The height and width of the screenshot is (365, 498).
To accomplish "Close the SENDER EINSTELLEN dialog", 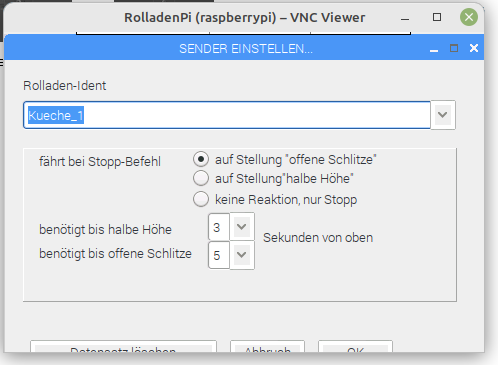I will (x=474, y=48).
